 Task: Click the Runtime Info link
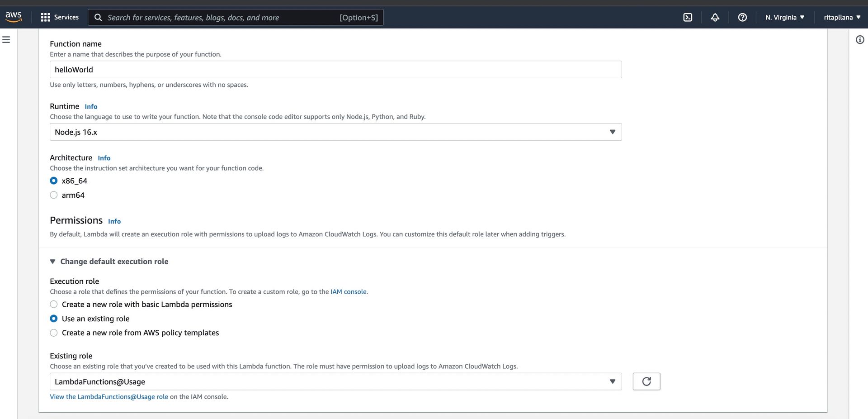pyautogui.click(x=91, y=107)
